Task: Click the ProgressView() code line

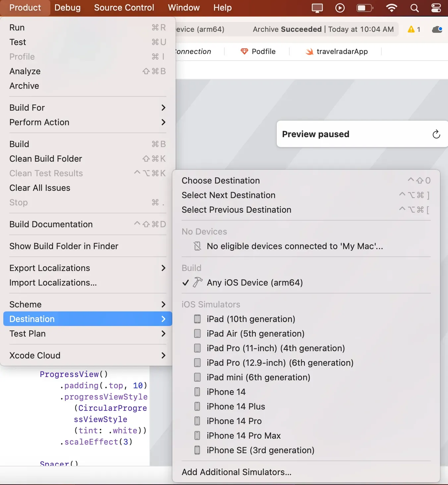Action: 74,374
